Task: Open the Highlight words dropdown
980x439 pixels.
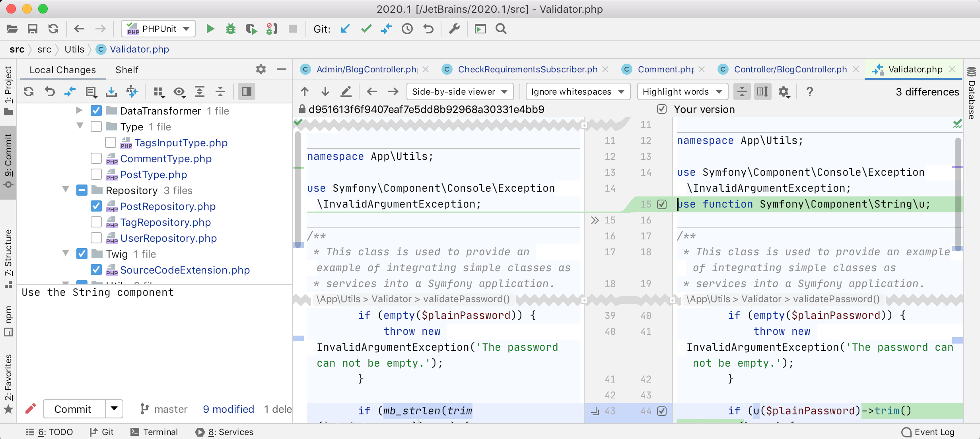Action: point(682,92)
